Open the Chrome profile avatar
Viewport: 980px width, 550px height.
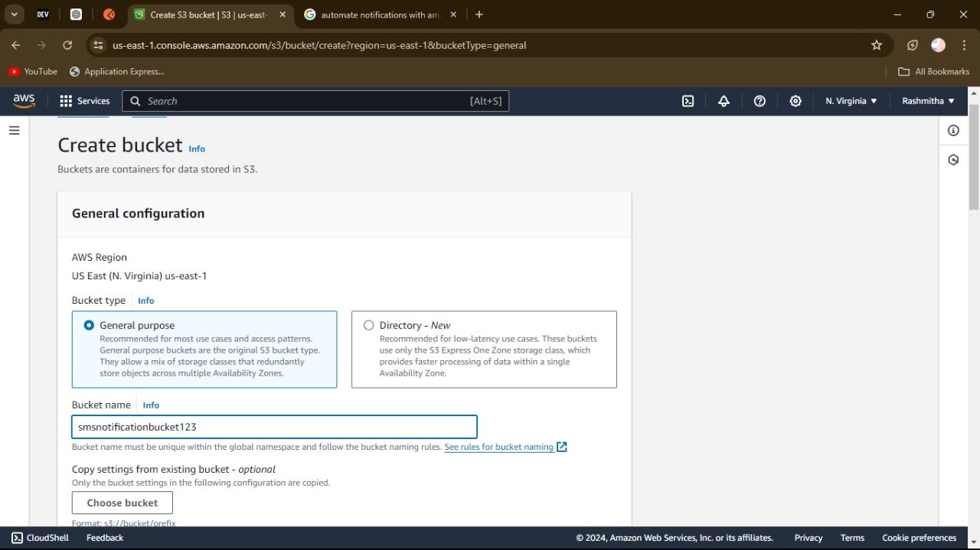pos(938,45)
